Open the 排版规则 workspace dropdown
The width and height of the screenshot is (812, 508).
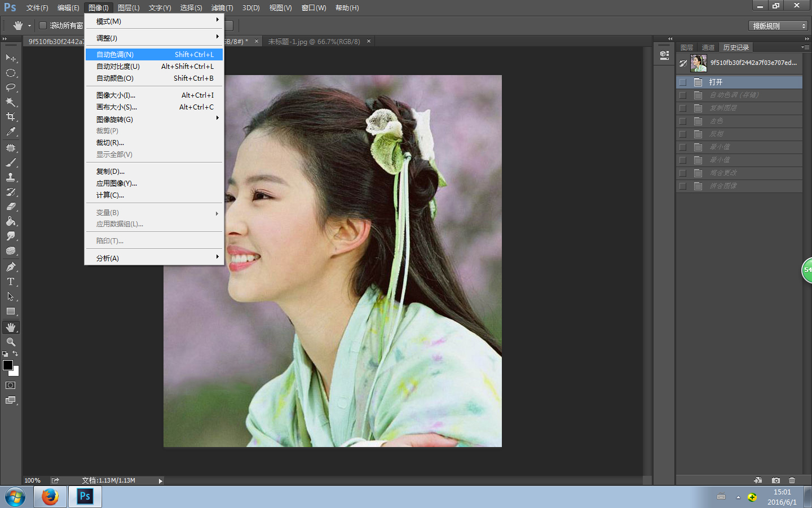778,26
